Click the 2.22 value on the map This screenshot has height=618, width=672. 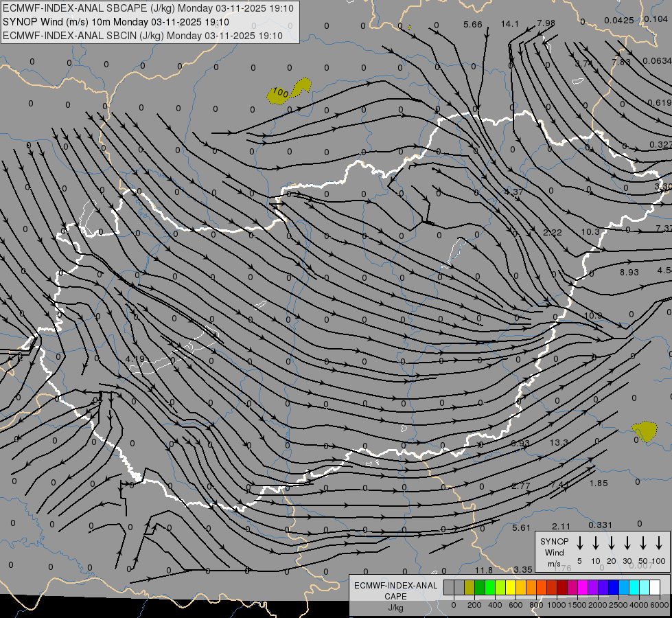553,233
